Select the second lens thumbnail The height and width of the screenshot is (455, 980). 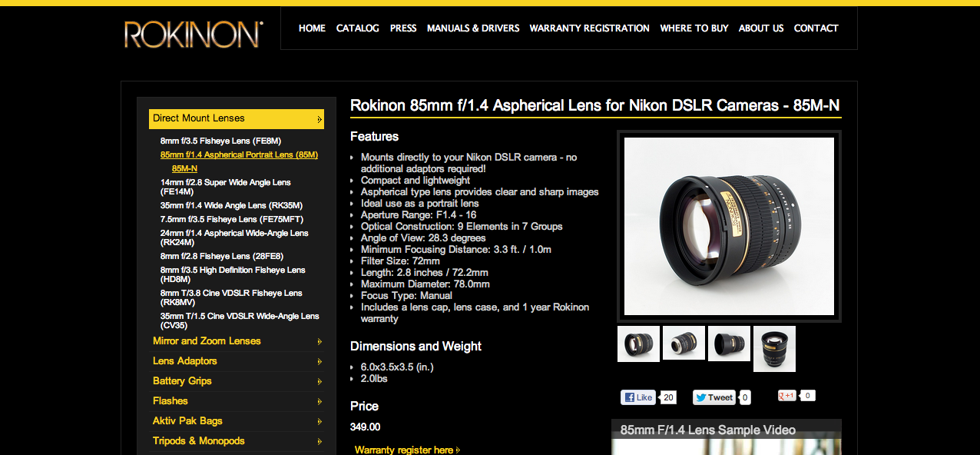[x=684, y=342]
